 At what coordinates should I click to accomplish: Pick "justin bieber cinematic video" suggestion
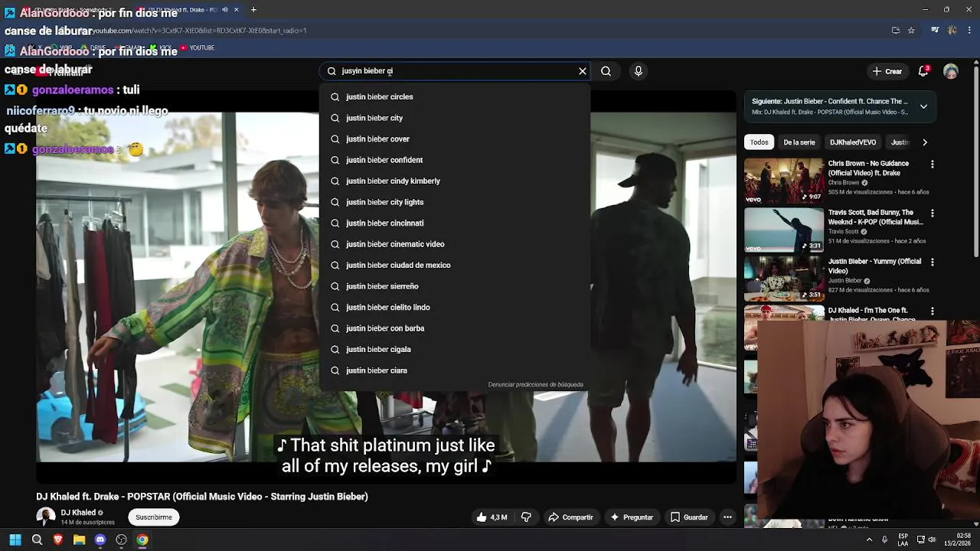[455, 244]
